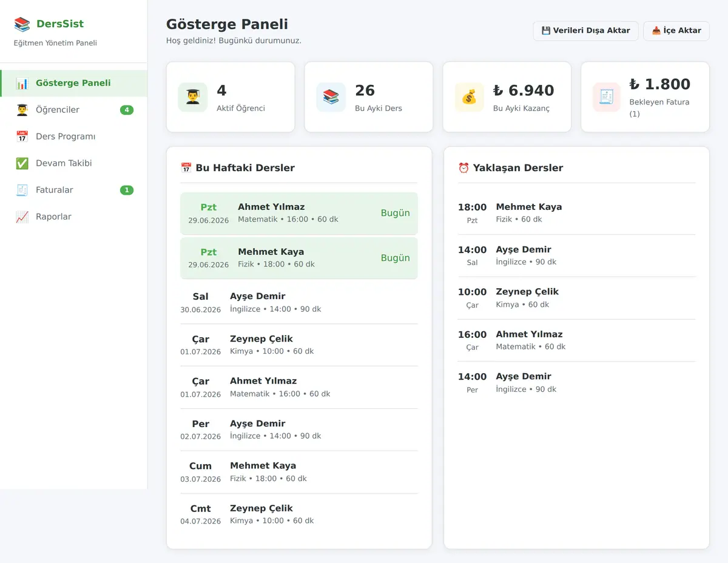Screen dimensions: 728x563
Task: Click the 26 Bu Ayki Ders count
Action: pos(365,90)
